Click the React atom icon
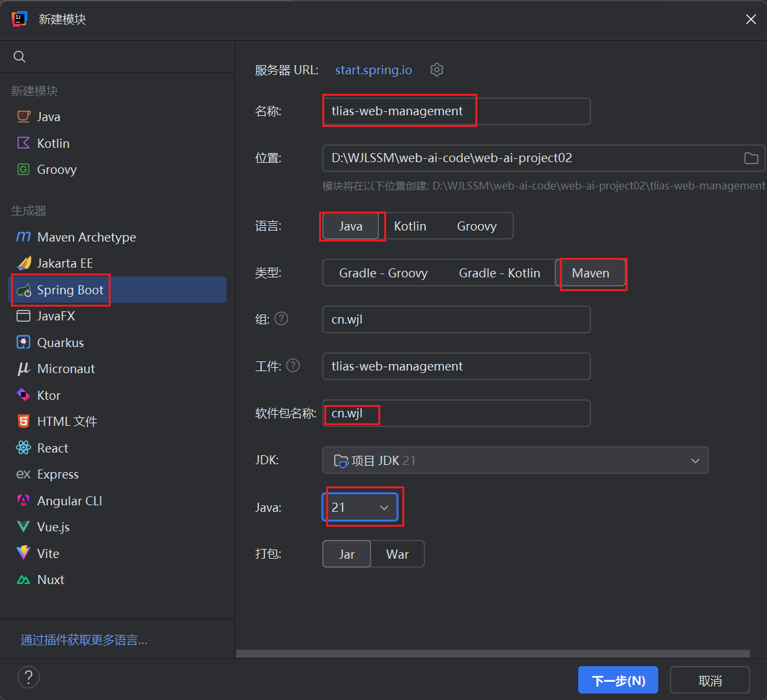Viewport: 767px width, 700px height. point(23,447)
